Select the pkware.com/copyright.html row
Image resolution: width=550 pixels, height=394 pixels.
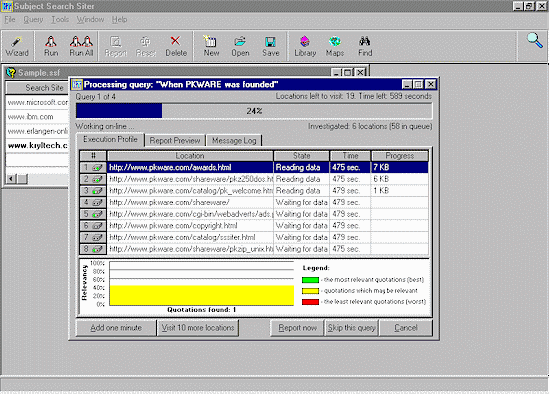254,226
